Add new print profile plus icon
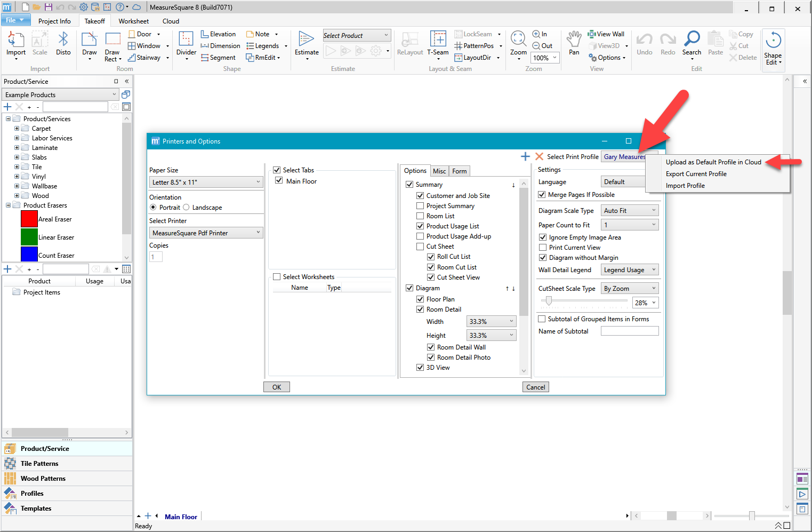Image resolution: width=812 pixels, height=532 pixels. point(525,156)
